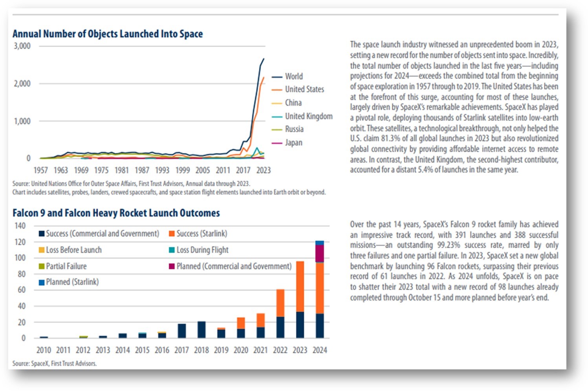Image resolution: width=588 pixels, height=391 pixels.
Task: Click the magenta Japan legend line
Action: point(277,143)
